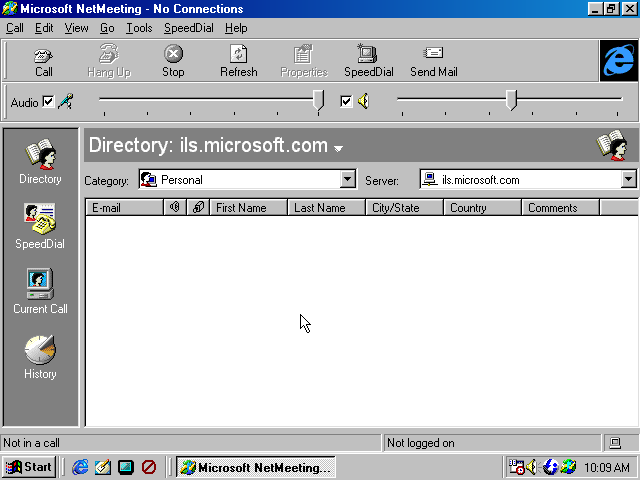Screen dimensions: 640x480
Task: Open the Directory view in sidebar
Action: (40, 162)
